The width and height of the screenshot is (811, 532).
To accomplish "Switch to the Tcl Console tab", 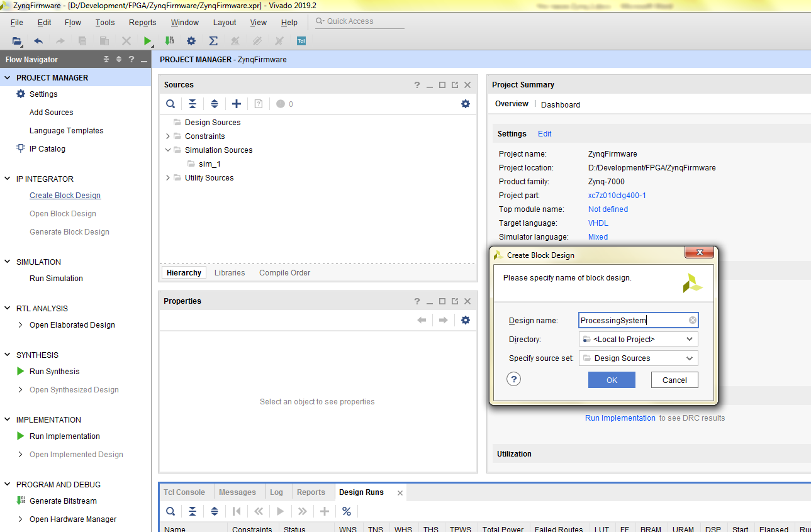I will pos(184,492).
